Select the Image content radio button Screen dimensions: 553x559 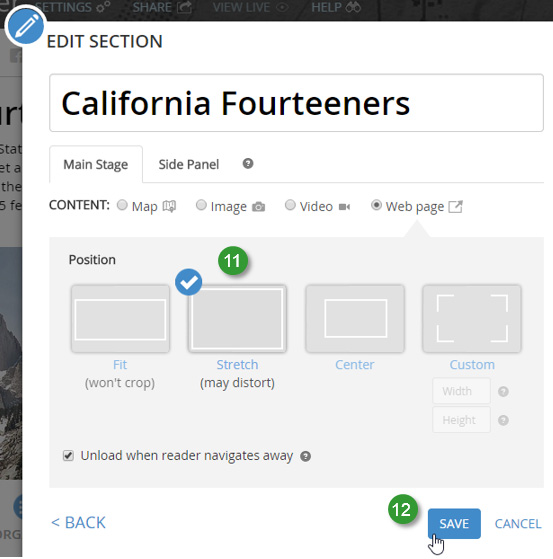(x=201, y=205)
